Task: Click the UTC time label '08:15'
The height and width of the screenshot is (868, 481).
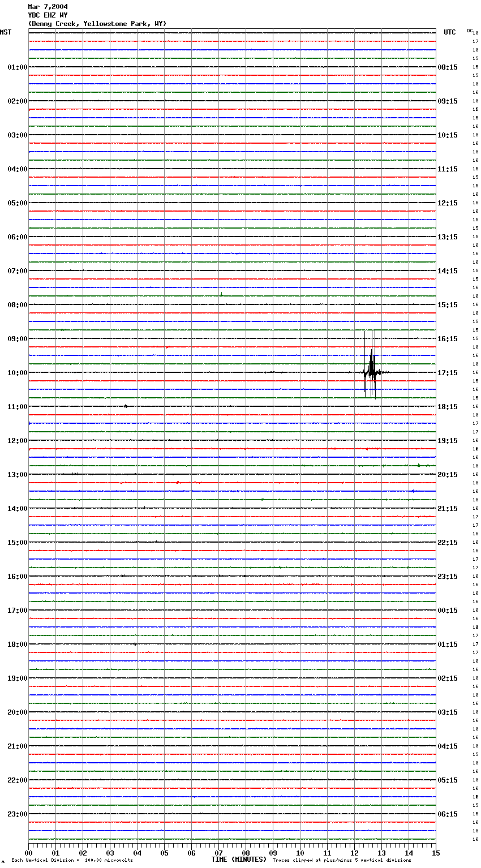Action: tap(448, 67)
